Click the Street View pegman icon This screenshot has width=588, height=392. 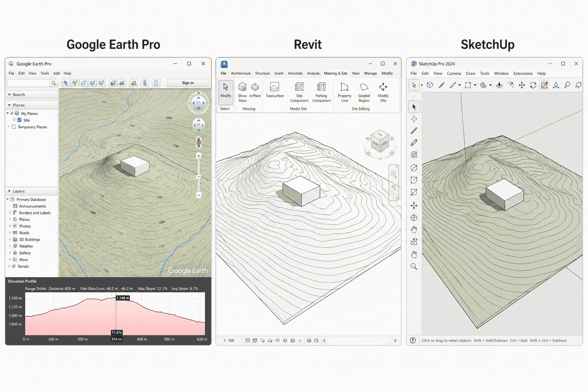pos(198,142)
